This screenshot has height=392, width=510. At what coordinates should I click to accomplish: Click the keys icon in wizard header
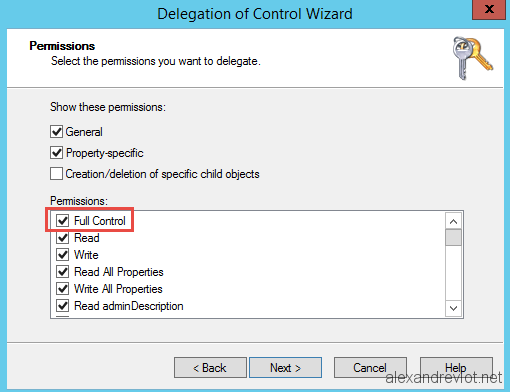pyautogui.click(x=472, y=58)
